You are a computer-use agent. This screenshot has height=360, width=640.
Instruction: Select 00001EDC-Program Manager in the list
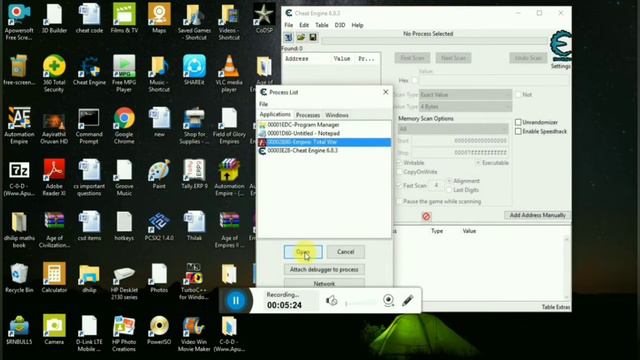[324, 125]
